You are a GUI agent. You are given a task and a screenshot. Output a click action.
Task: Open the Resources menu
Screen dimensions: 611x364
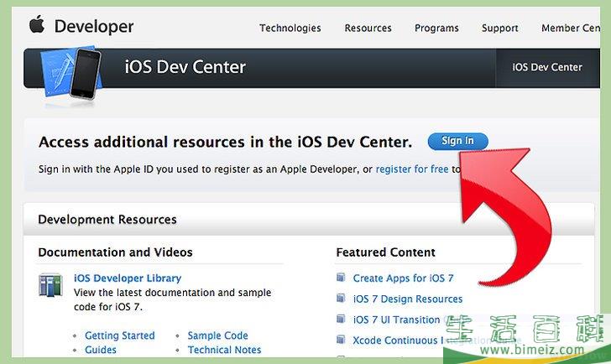(368, 28)
